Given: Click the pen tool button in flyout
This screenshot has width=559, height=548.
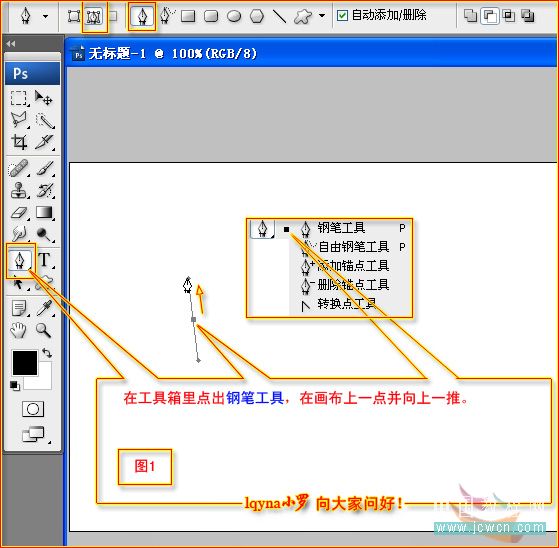Looking at the screenshot, I should tap(262, 229).
